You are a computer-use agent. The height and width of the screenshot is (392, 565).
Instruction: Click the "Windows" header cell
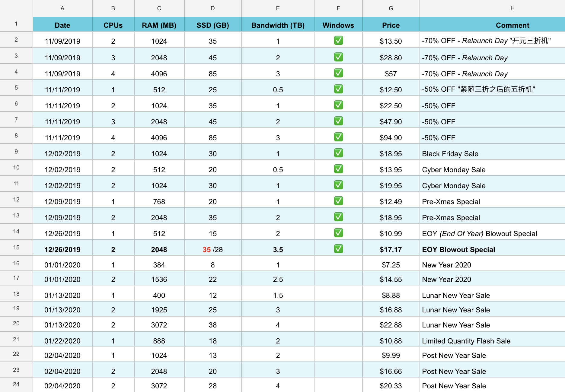338,24
